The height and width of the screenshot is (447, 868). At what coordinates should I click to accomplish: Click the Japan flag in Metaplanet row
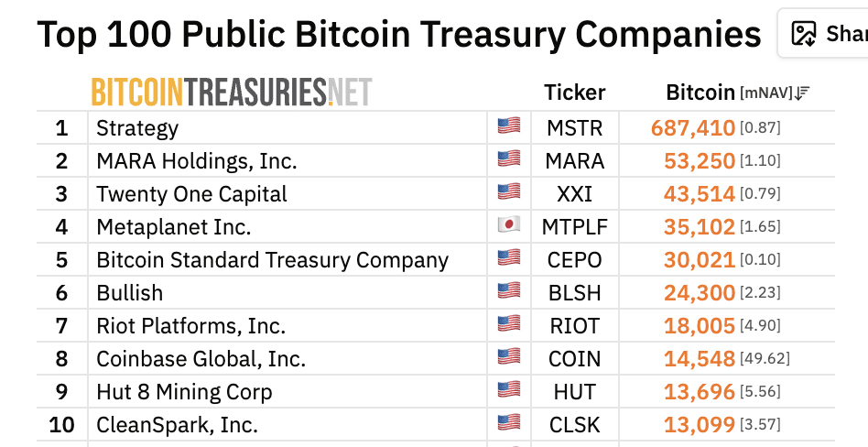(x=508, y=226)
